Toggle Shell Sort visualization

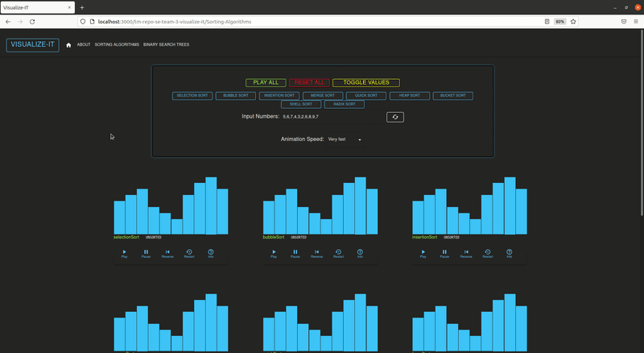click(301, 105)
